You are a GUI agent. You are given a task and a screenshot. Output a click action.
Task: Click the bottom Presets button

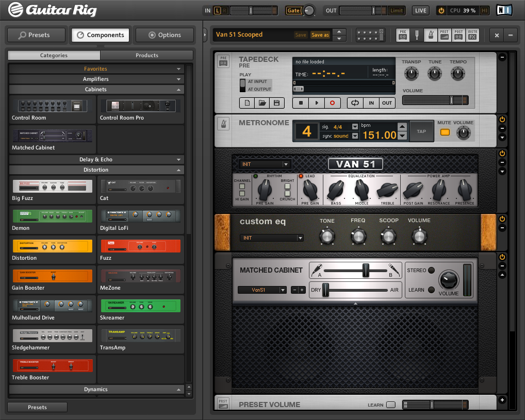[37, 407]
